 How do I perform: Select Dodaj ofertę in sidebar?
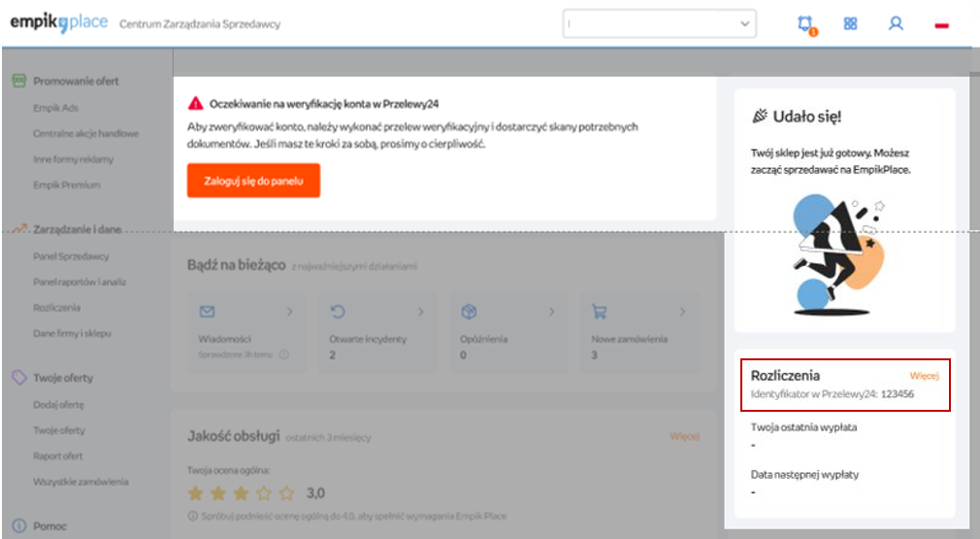[59, 404]
